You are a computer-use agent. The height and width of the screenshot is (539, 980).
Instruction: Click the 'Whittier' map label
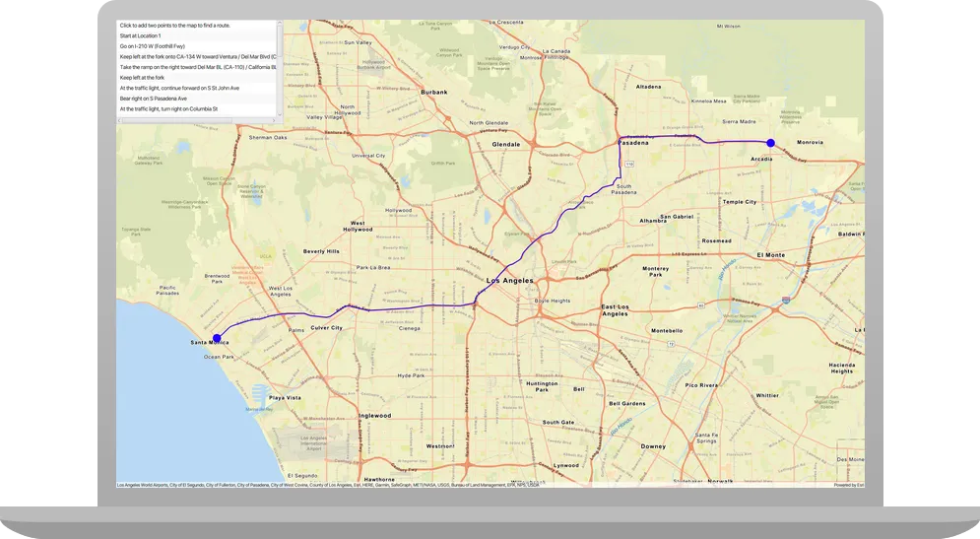pos(767,395)
